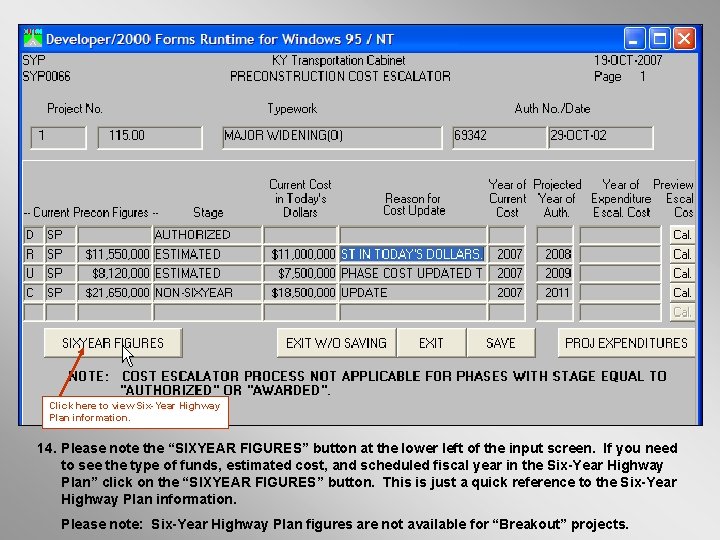Viewport: 720px width, 540px height.
Task: Click year of current cost 2007 in C row
Action: pyautogui.click(x=506, y=292)
